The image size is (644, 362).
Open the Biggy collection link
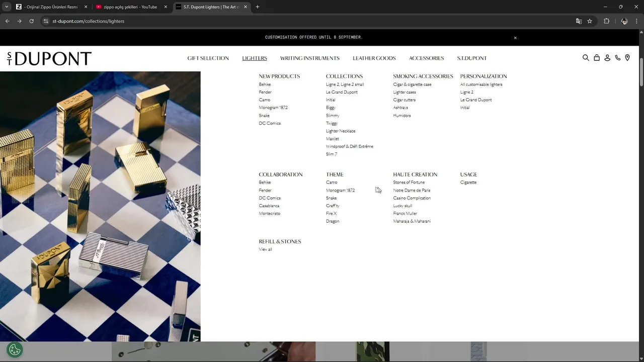331,108
